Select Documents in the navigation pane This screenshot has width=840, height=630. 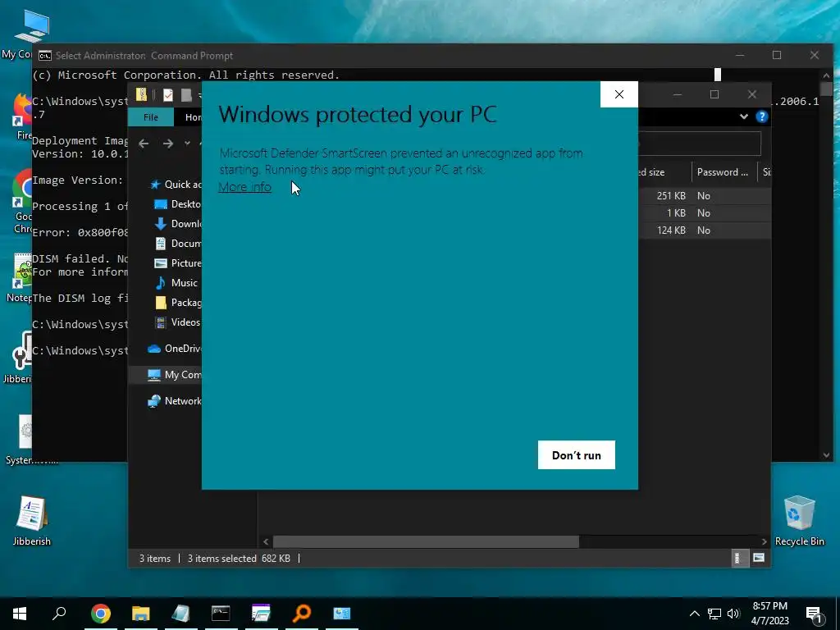click(x=177, y=243)
